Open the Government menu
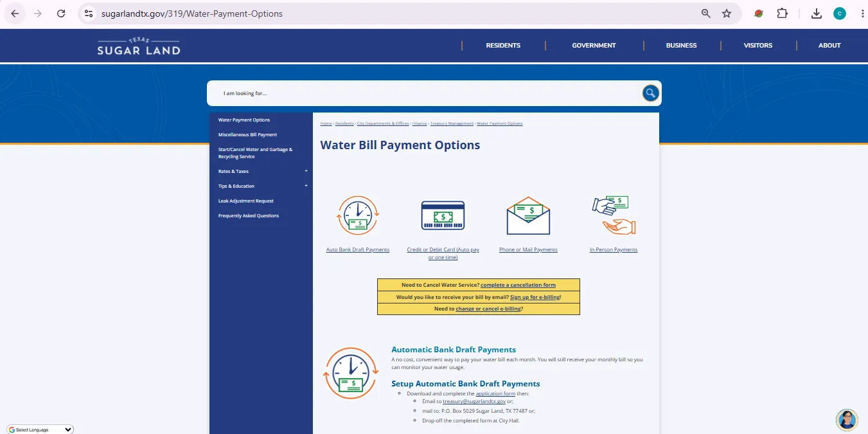Viewport: 868px width, 434px height. (594, 46)
